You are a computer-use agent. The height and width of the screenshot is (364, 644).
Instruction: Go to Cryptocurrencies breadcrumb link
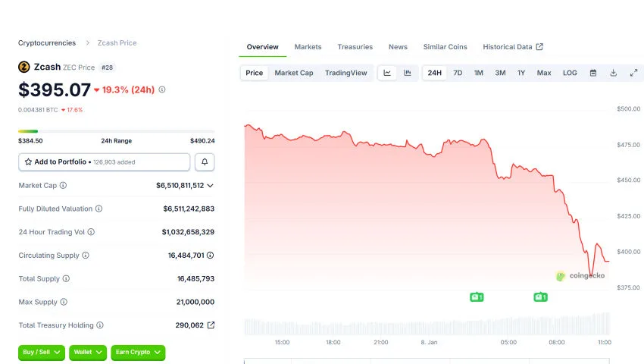[x=47, y=43]
